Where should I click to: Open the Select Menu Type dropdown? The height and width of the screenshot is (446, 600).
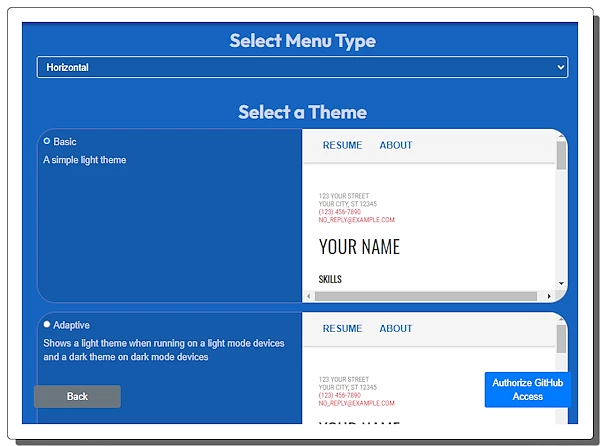(x=302, y=67)
